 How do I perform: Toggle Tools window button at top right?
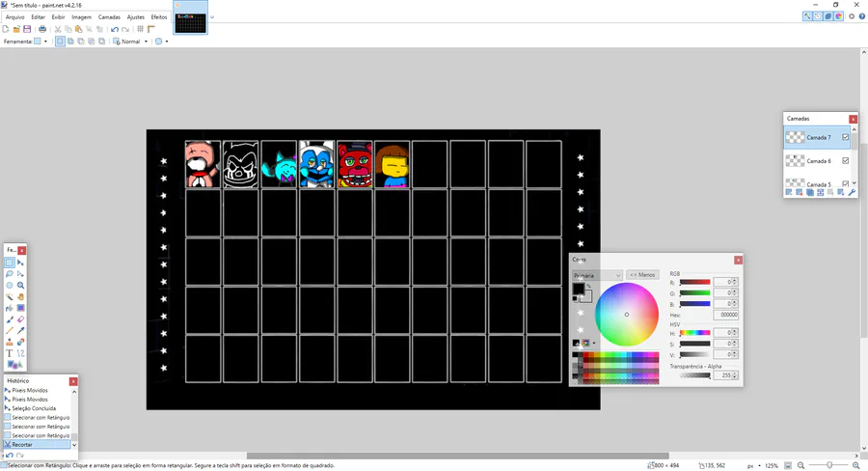[x=807, y=16]
